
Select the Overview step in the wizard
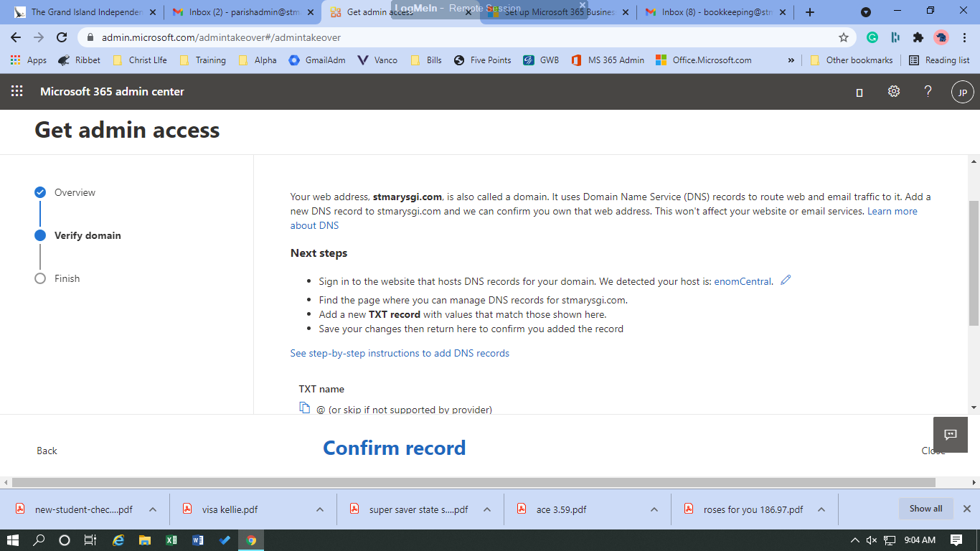pyautogui.click(x=75, y=192)
